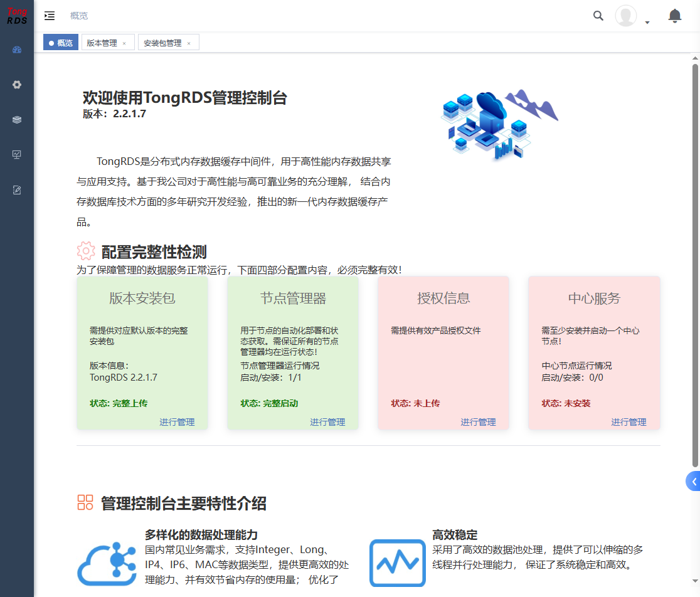Collapse the sidebar using hamburger icon
This screenshot has width=700, height=597.
coord(50,16)
